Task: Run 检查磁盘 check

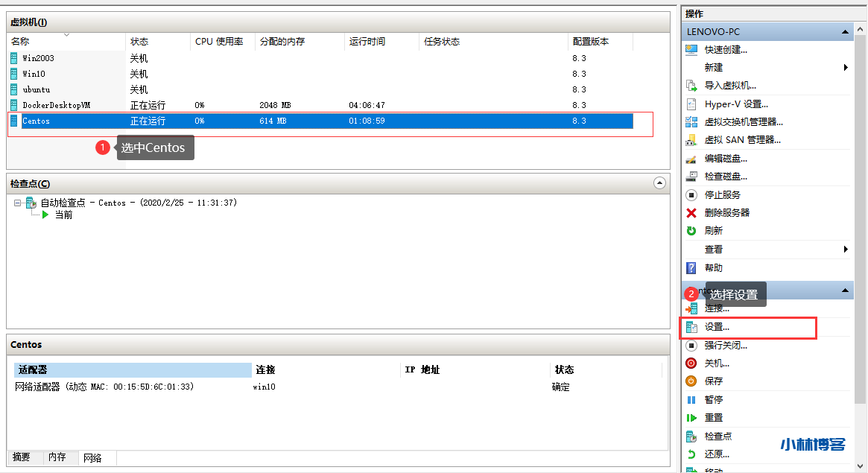Action: [726, 176]
